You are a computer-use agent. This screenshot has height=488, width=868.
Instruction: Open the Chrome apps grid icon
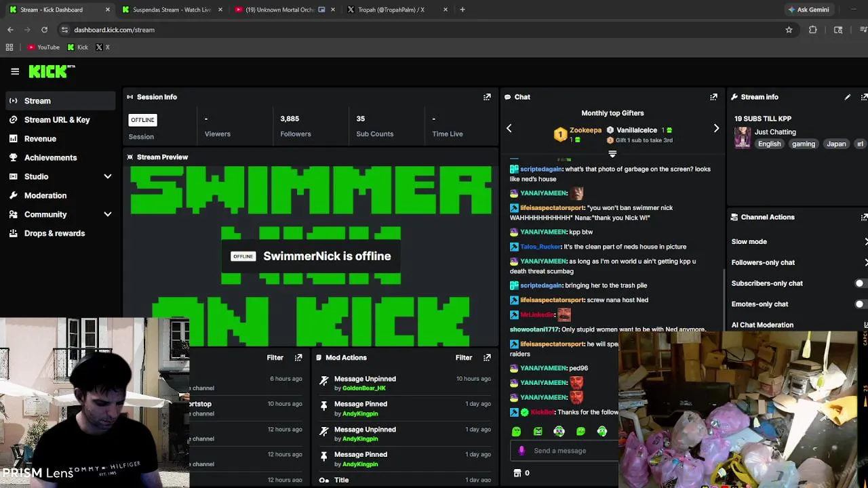point(9,47)
